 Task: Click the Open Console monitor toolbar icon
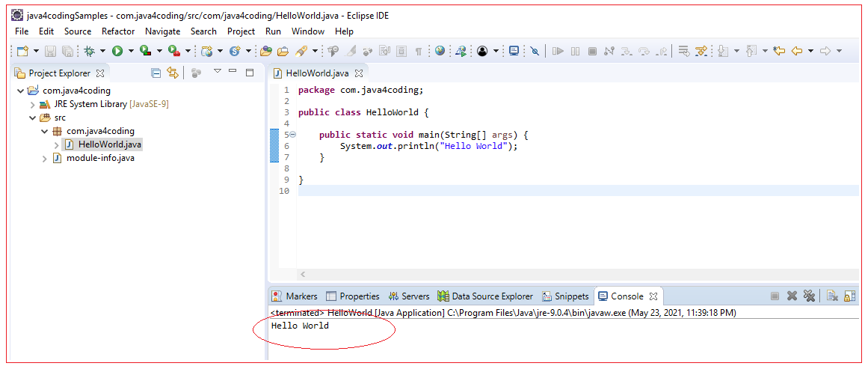pos(514,51)
